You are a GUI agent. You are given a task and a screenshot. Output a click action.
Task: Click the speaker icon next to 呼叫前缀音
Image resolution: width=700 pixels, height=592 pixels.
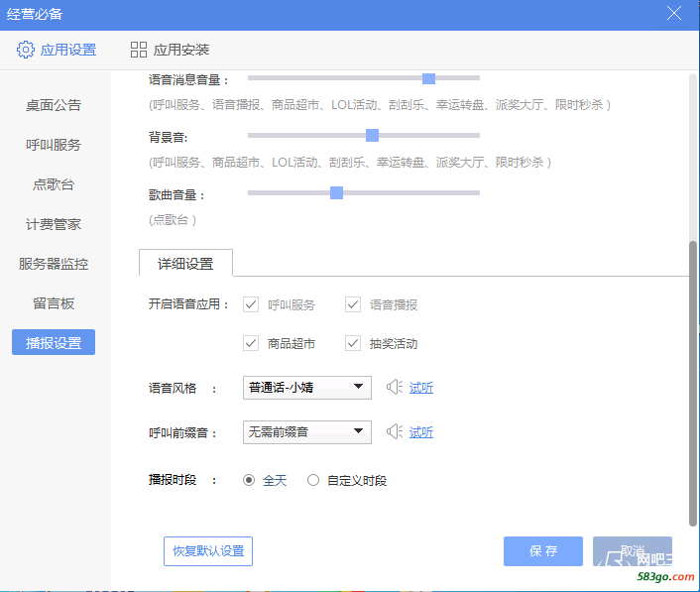click(394, 431)
